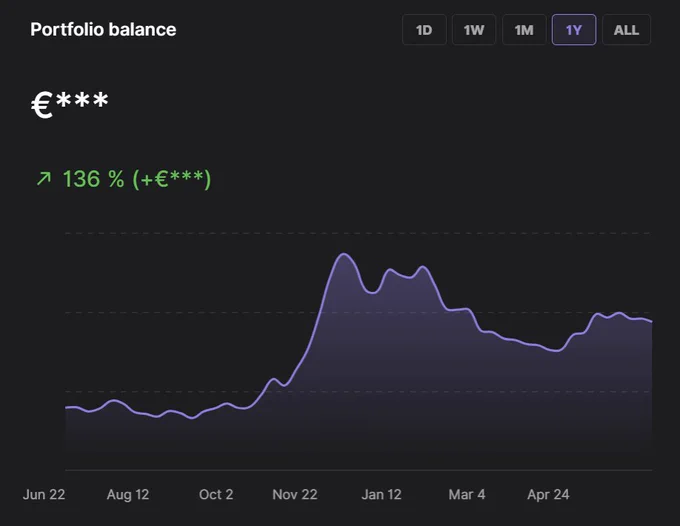The width and height of the screenshot is (680, 526).
Task: Switch to the 1W time range
Action: coord(474,29)
